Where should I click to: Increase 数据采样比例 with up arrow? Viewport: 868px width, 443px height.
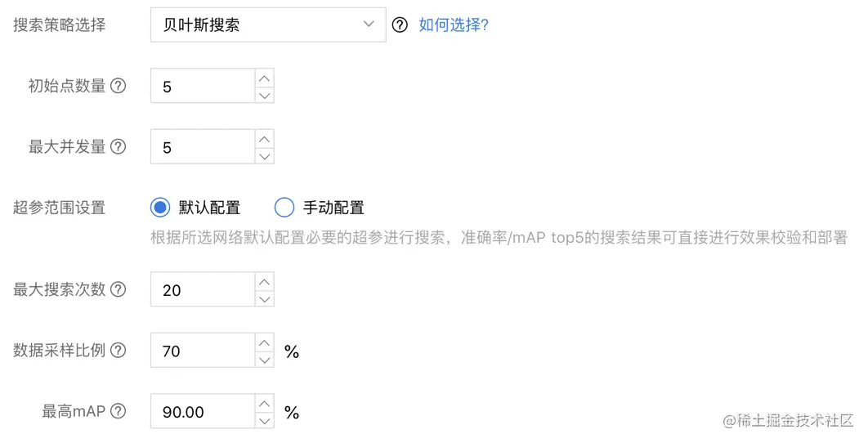264,342
